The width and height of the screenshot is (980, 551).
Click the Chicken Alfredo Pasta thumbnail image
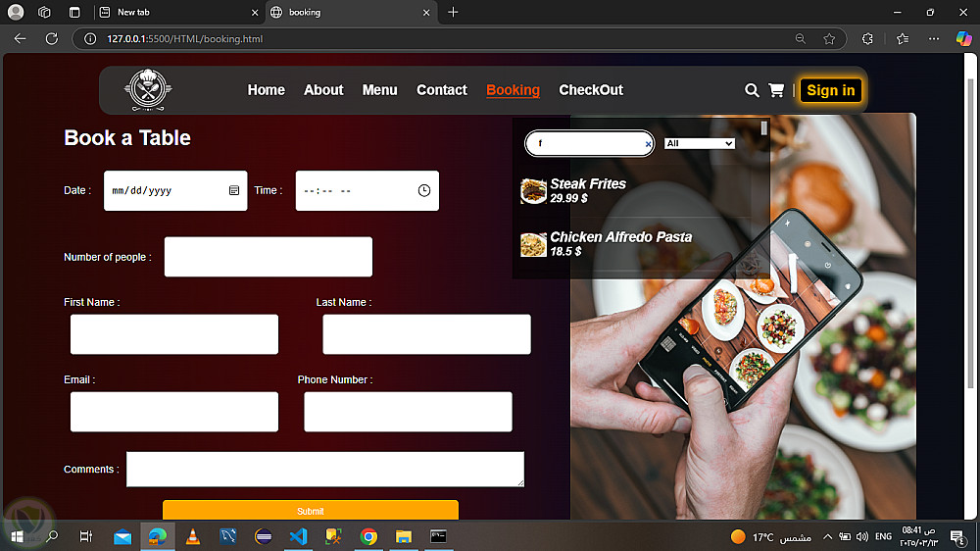pos(533,244)
